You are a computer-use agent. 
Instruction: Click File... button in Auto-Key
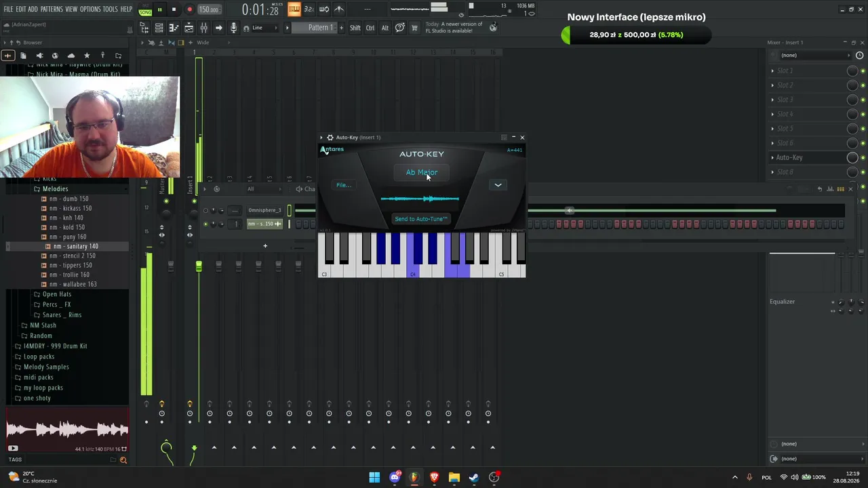click(344, 185)
